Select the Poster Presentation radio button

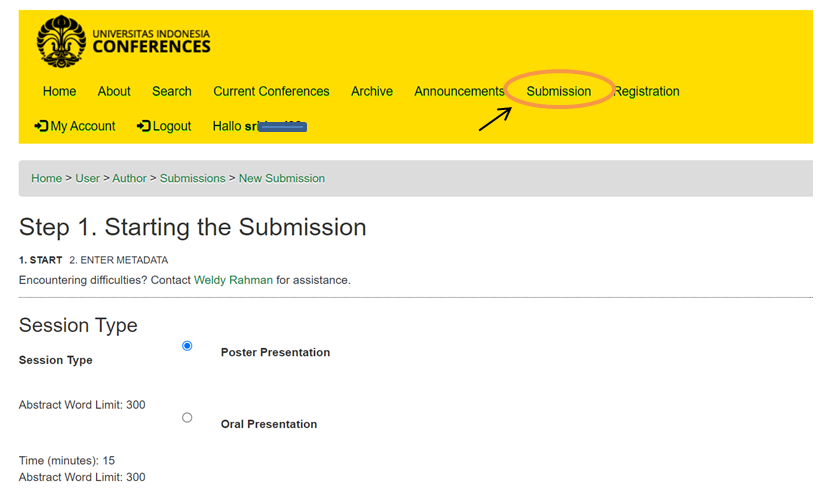(187, 346)
